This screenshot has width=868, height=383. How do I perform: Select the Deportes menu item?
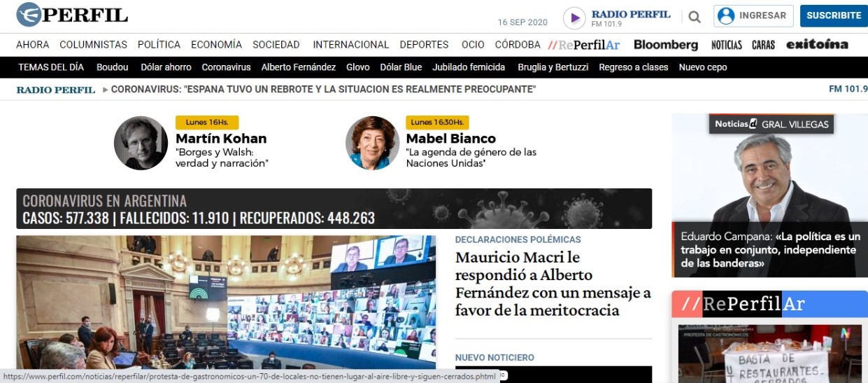tap(424, 45)
